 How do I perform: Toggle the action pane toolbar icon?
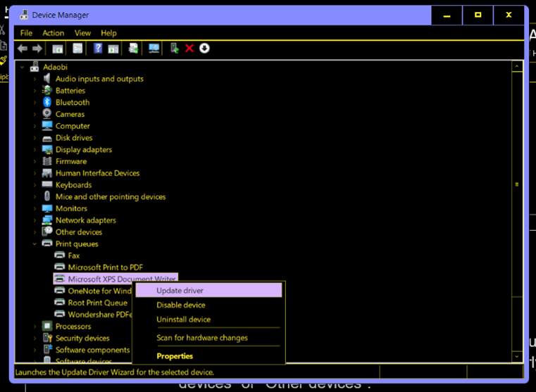(x=113, y=49)
